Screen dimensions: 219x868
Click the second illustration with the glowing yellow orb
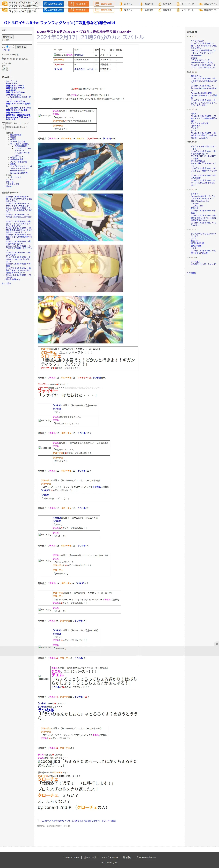click(80, 217)
